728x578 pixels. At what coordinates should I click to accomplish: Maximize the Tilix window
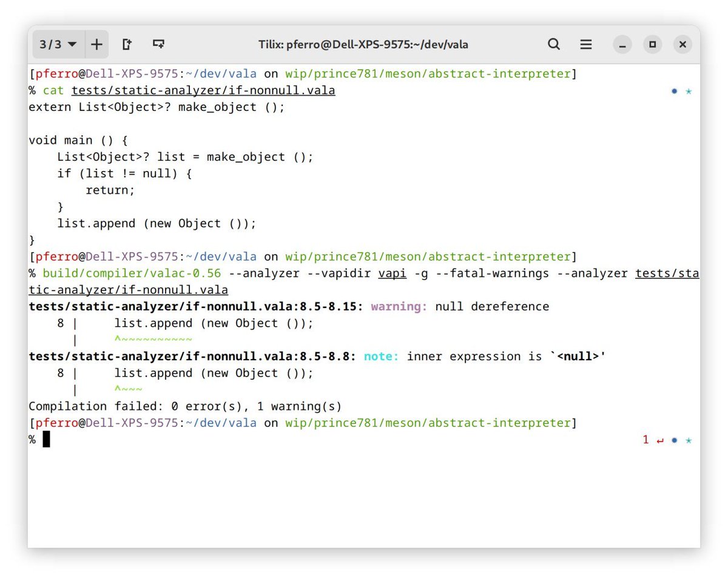click(653, 44)
